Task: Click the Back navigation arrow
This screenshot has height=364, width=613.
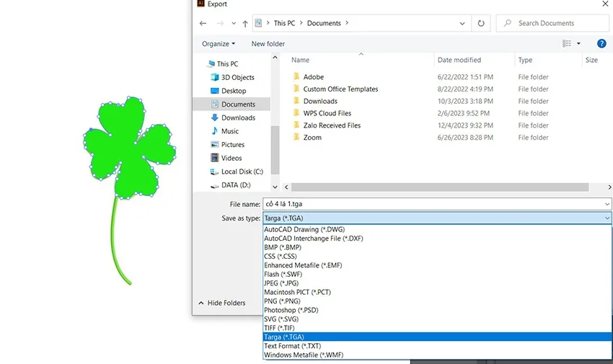Action: pos(203,23)
